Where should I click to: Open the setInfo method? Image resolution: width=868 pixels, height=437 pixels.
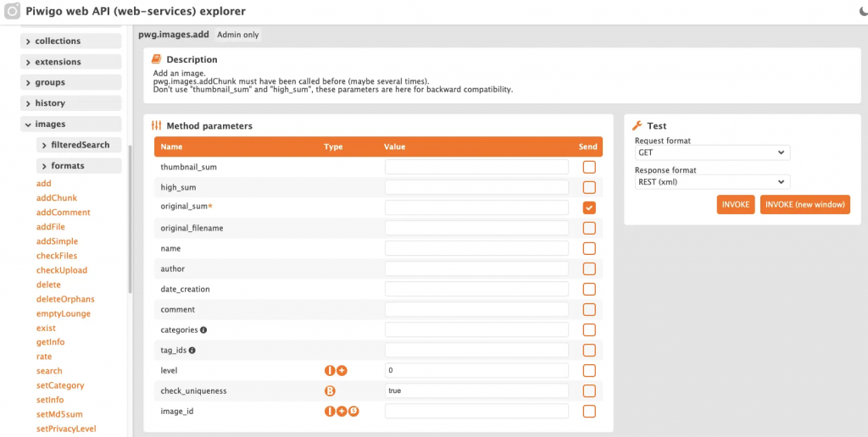pos(50,400)
